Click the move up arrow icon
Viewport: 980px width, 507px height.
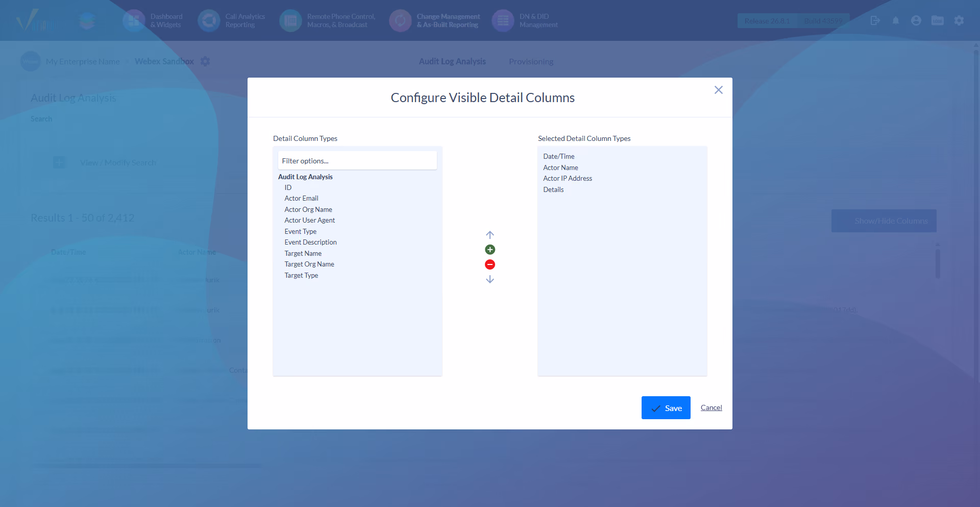pos(490,235)
